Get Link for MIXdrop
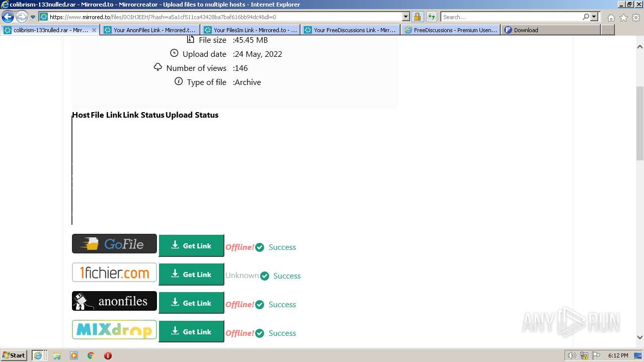Viewport: 644px width, 362px height. click(x=191, y=331)
